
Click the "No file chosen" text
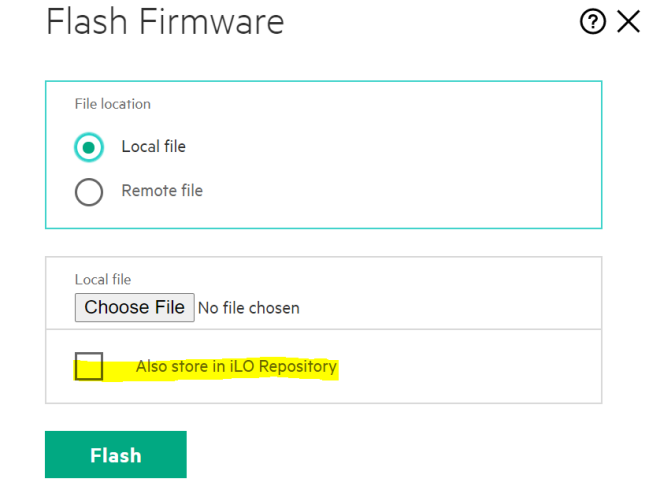click(249, 308)
